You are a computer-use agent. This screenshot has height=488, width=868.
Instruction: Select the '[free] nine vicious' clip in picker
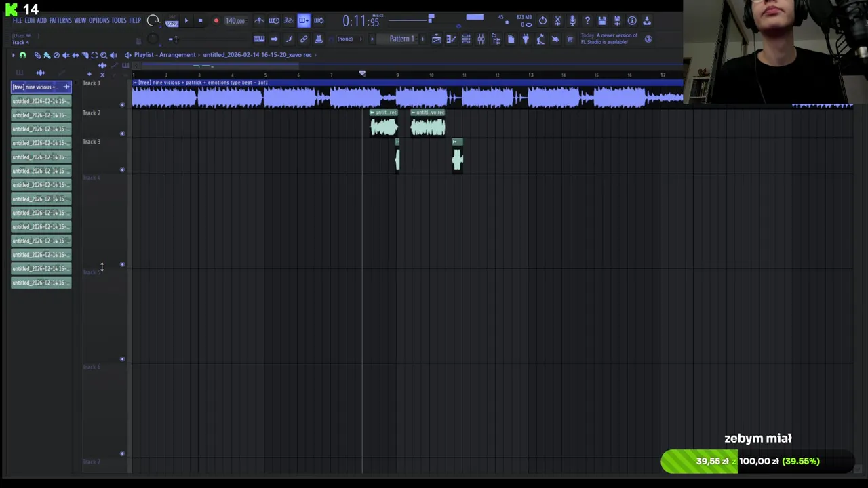pos(41,87)
